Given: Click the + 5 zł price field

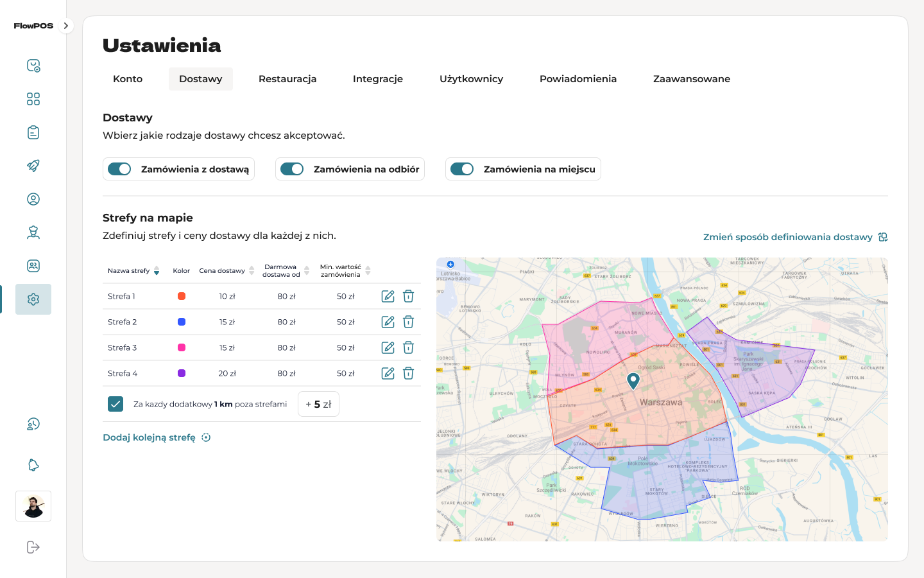Looking at the screenshot, I should [318, 404].
